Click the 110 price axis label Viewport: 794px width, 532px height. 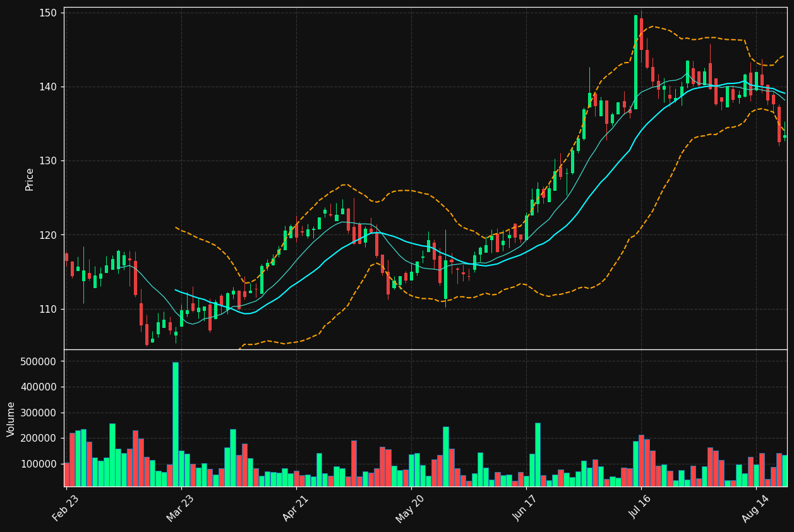[48, 309]
